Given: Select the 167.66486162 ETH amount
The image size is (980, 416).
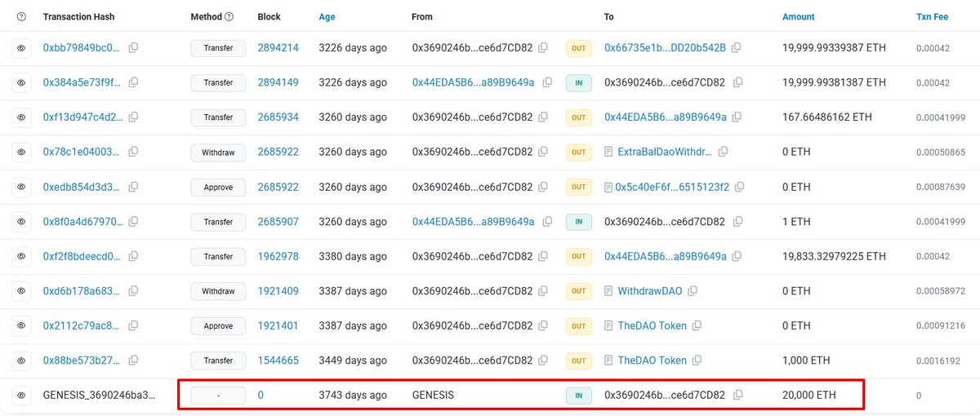Looking at the screenshot, I should tap(826, 117).
